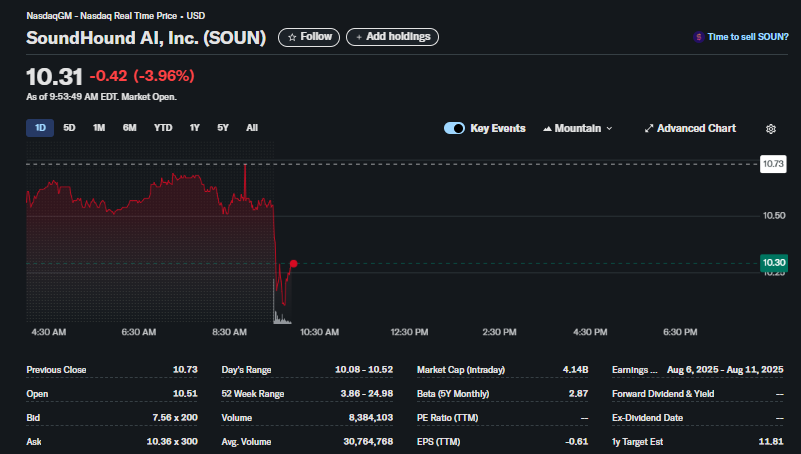
Task: Click the Ask value 10.36 x 300
Action: pyautogui.click(x=172, y=442)
